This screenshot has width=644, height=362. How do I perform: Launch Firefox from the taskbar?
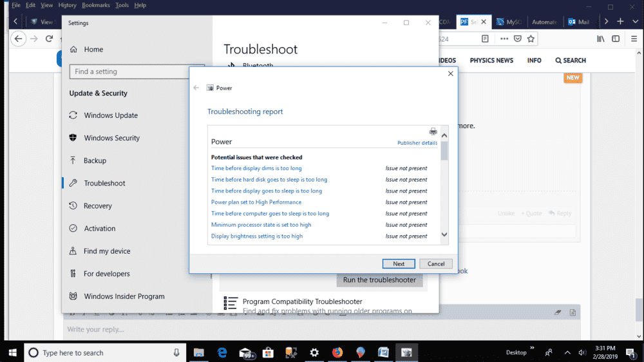click(337, 352)
